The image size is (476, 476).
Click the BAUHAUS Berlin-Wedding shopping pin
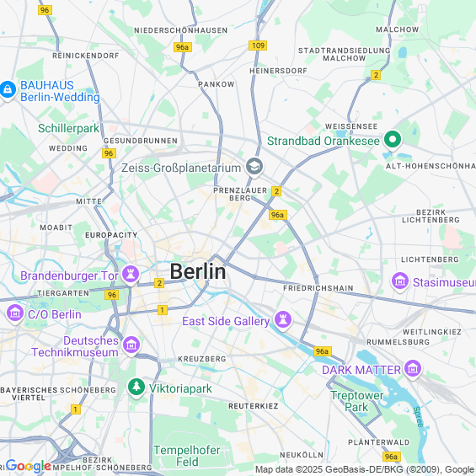[8, 90]
